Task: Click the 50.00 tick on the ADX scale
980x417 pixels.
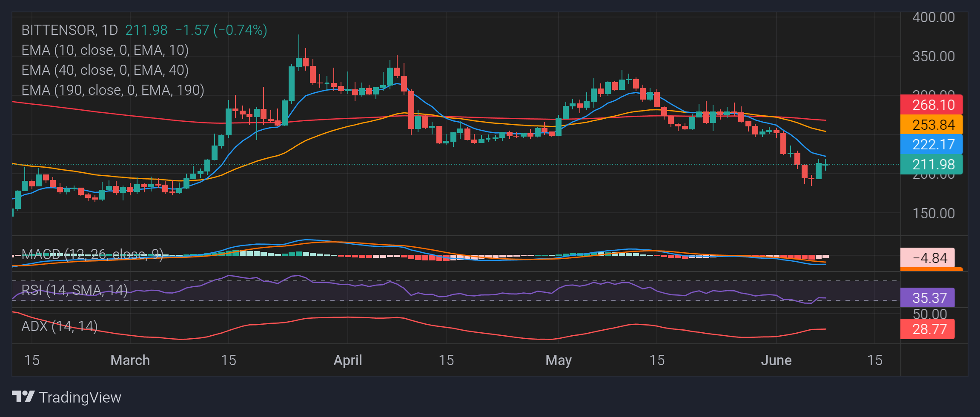Action: coord(930,314)
